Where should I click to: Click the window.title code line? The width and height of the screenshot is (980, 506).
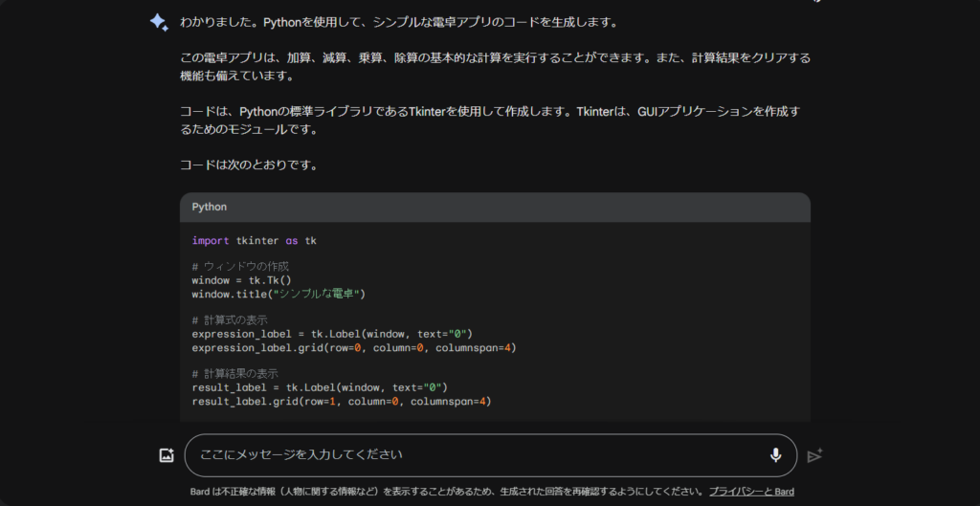point(278,294)
